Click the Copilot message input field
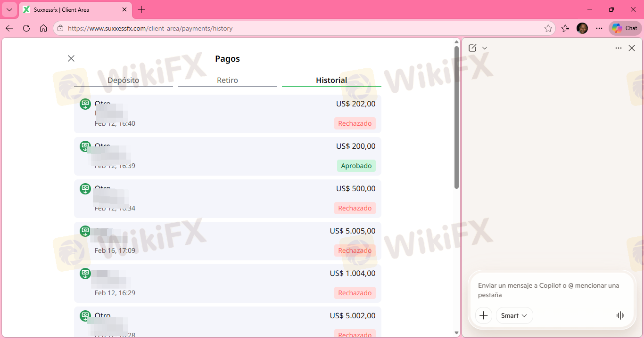Image resolution: width=644 pixels, height=339 pixels. point(552,290)
